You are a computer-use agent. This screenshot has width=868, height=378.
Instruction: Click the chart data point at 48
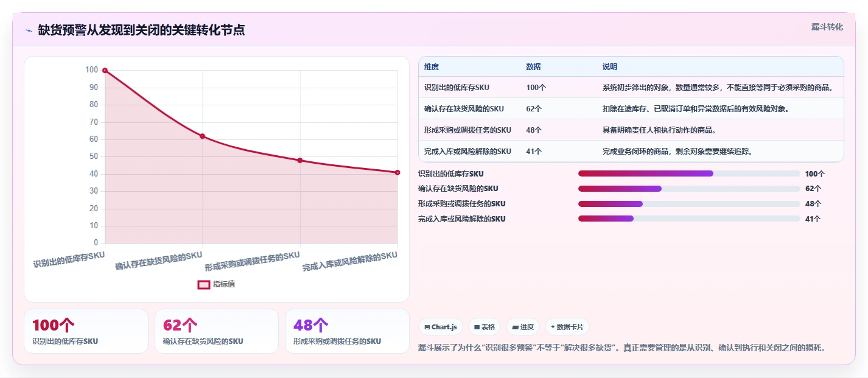tap(300, 160)
